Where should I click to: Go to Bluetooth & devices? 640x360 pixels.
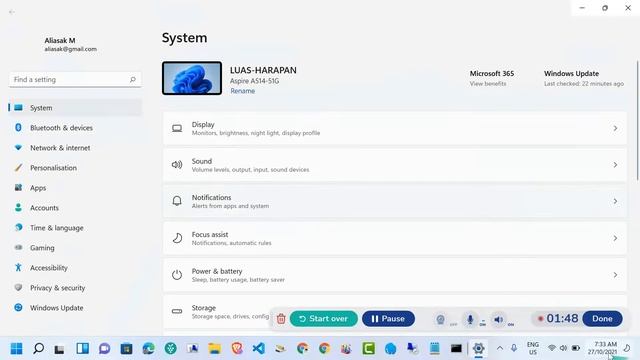[75, 128]
